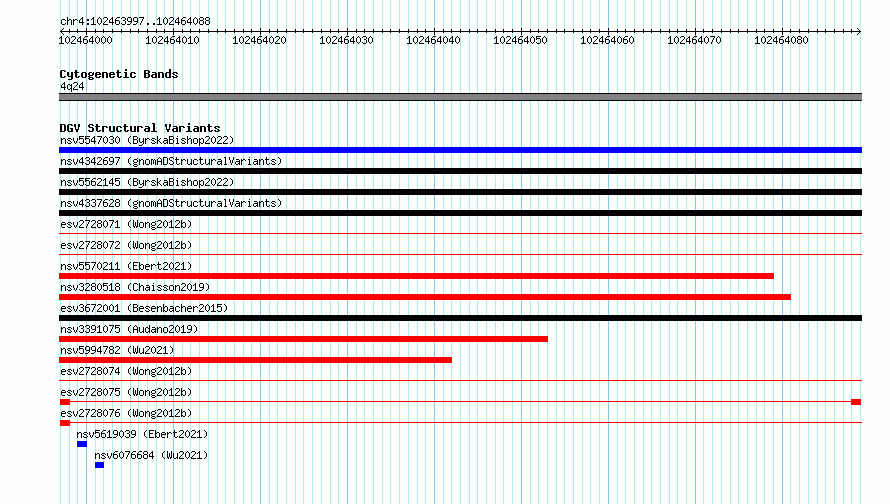Select the gray 4q24 cytogenetic band bar

click(x=460, y=97)
